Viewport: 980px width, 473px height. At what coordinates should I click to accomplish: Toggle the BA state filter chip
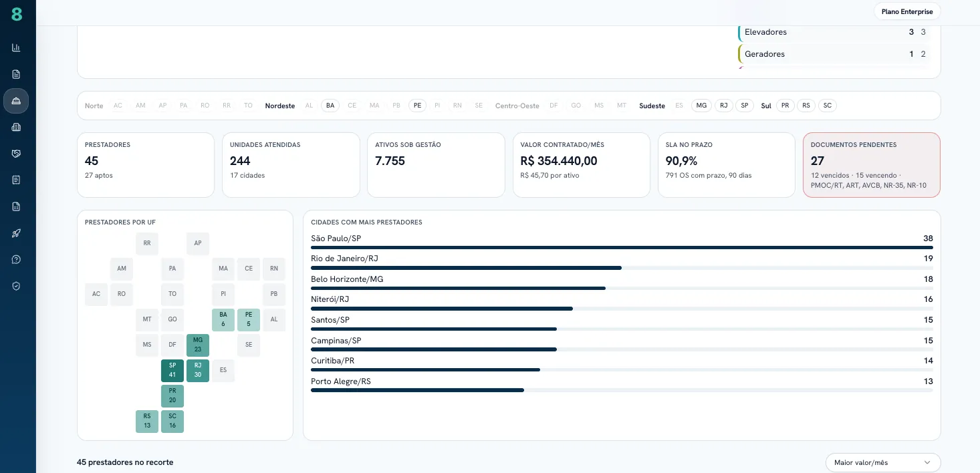coord(330,106)
